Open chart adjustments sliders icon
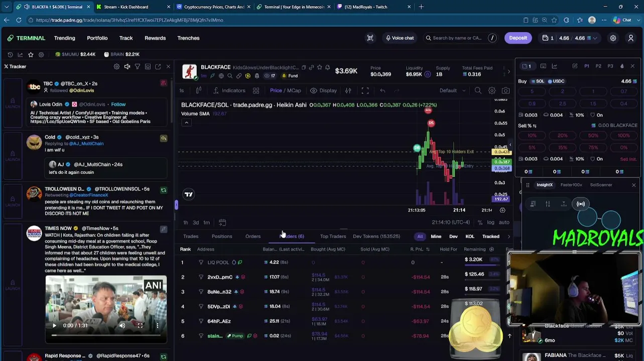The image size is (644, 361). tap(348, 91)
